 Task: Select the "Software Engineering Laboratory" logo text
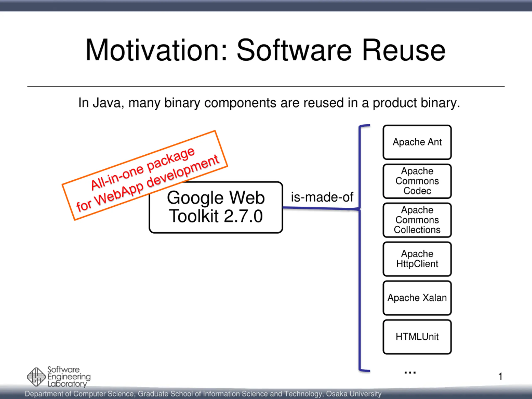[x=69, y=377]
